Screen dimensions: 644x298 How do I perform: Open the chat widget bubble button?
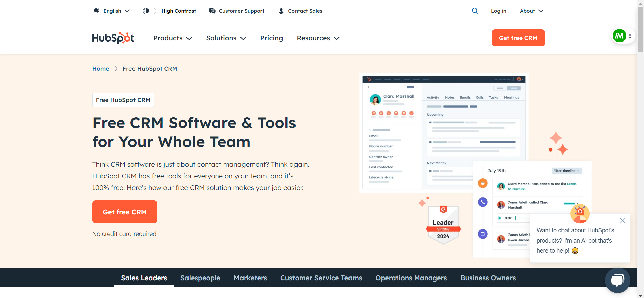point(618,280)
